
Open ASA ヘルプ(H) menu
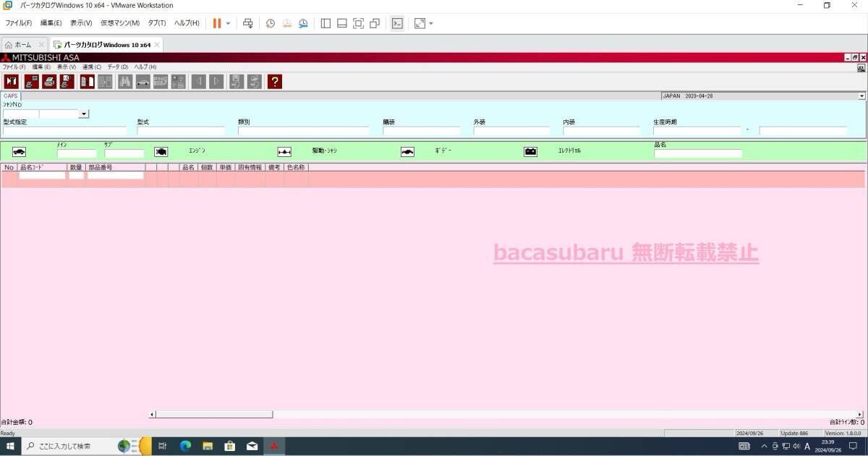pos(145,67)
